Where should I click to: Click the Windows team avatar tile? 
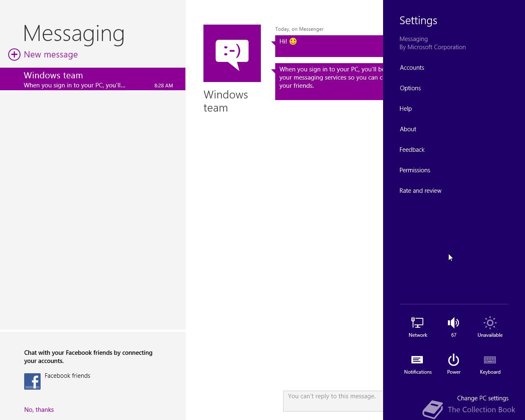232,53
